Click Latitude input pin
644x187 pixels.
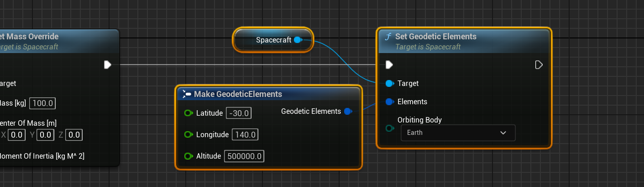[x=188, y=113]
